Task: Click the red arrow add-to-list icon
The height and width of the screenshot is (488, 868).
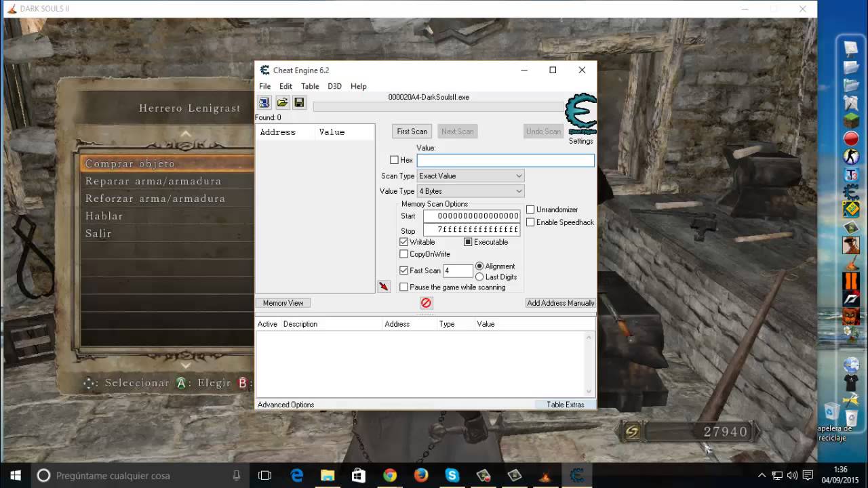Action: click(x=384, y=287)
